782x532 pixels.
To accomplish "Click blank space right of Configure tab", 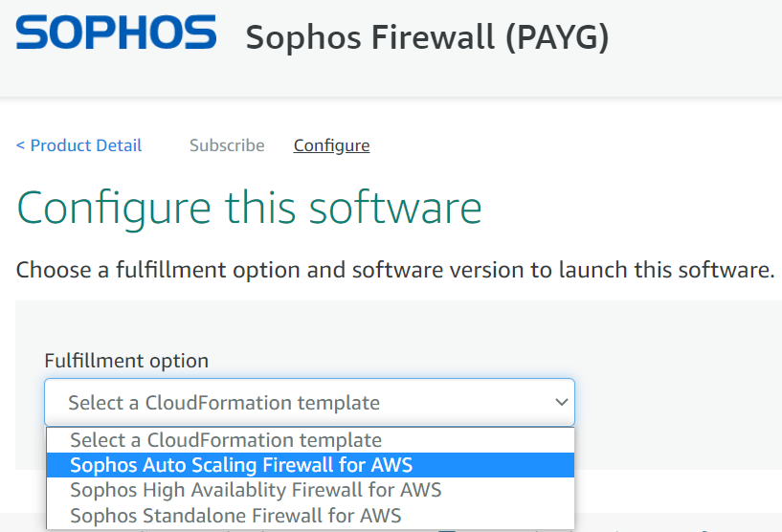I will (x=574, y=145).
